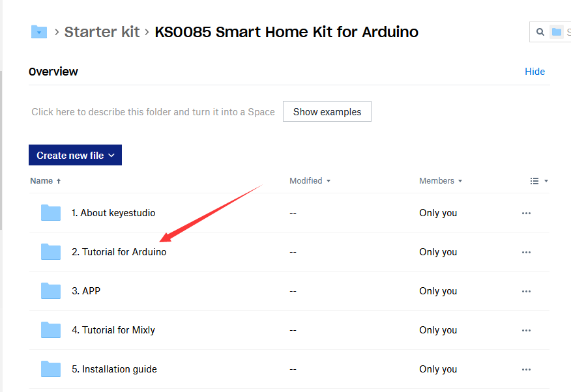Open the Installation guide folder icon
The height and width of the screenshot is (392, 571).
(51, 369)
